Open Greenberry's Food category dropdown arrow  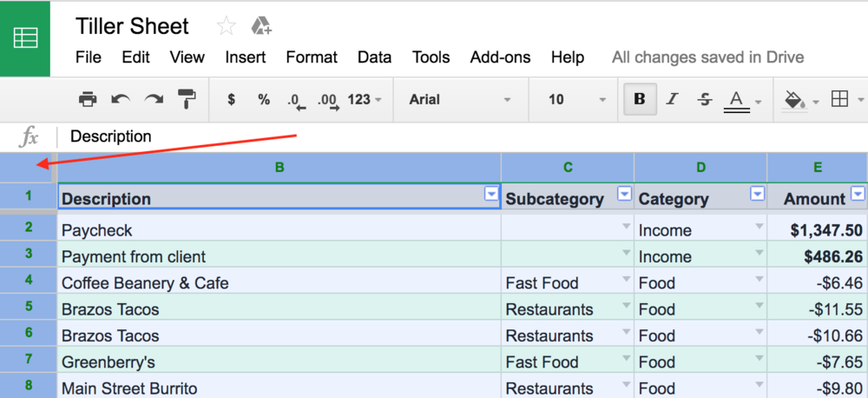759,358
